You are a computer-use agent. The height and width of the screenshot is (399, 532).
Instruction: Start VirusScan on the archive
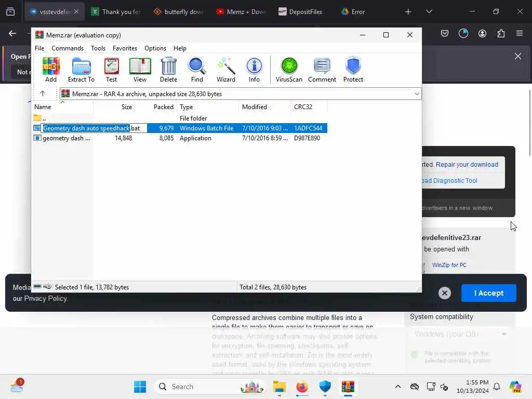coord(289,70)
